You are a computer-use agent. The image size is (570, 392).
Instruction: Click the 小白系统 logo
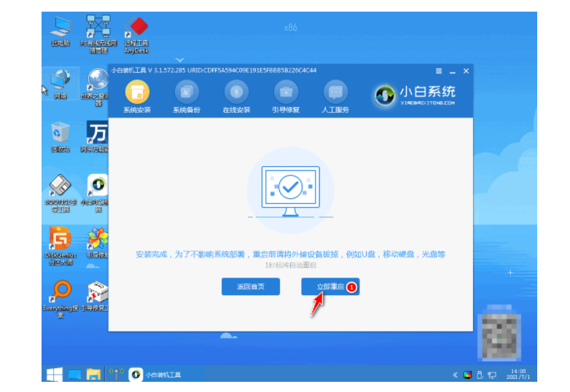(x=415, y=95)
